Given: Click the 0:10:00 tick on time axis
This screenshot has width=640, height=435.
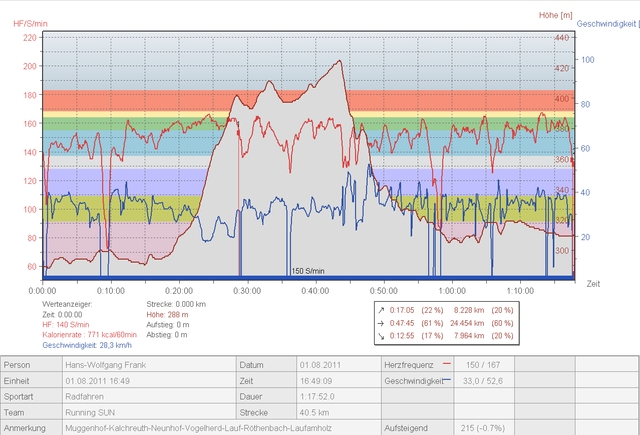Looking at the screenshot, I should 109,290.
